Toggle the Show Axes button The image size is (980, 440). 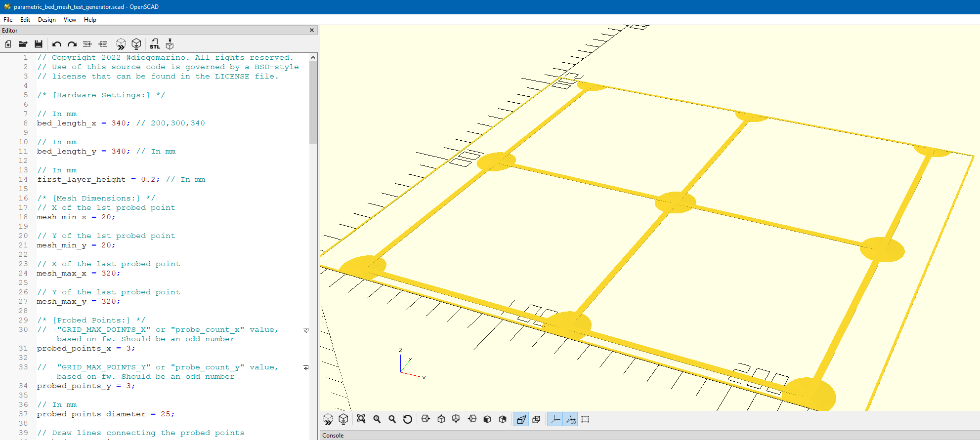coord(555,419)
